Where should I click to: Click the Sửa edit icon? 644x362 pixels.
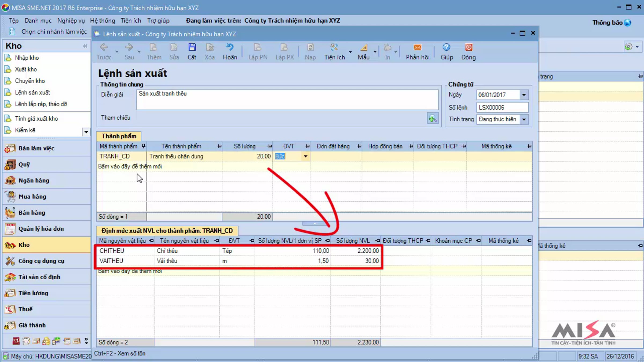(x=174, y=47)
